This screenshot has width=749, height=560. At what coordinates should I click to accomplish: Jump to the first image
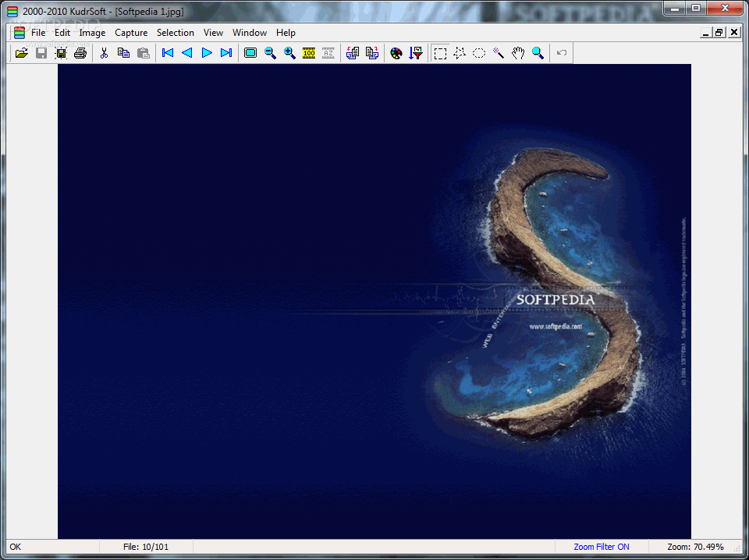[168, 53]
